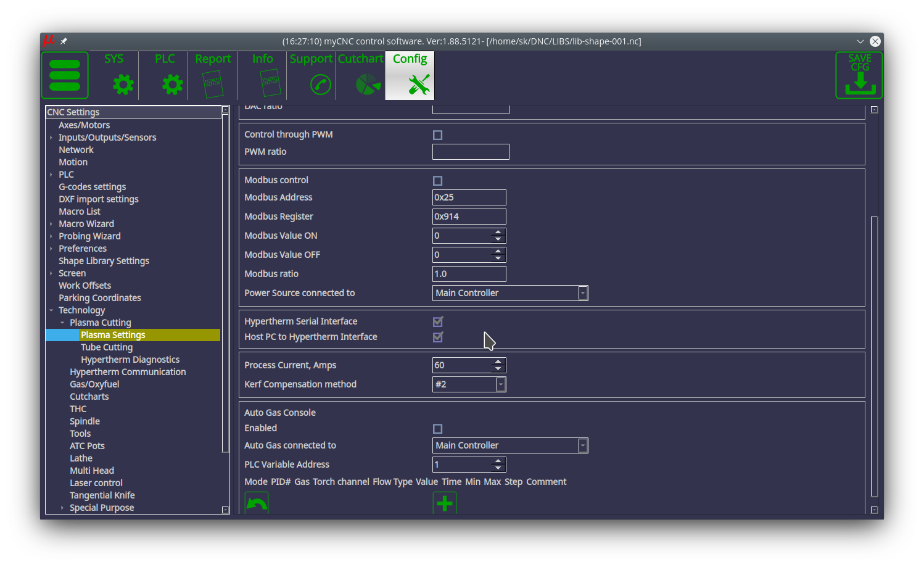Open the Report page
Viewport: 924px width, 567px height.
point(213,75)
